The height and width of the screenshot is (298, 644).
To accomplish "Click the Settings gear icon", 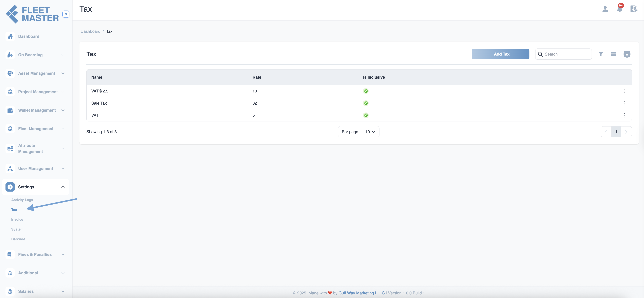I will (10, 187).
